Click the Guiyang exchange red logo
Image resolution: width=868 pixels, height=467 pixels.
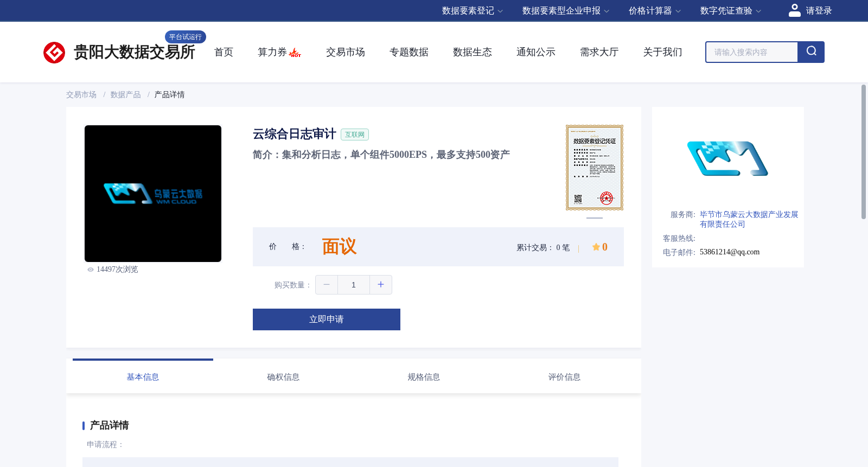point(54,53)
